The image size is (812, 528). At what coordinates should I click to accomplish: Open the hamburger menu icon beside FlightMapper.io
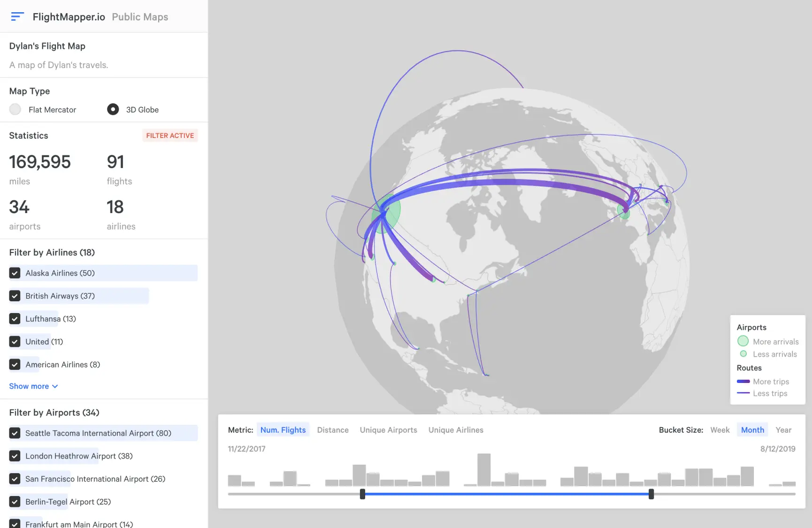coord(17,17)
